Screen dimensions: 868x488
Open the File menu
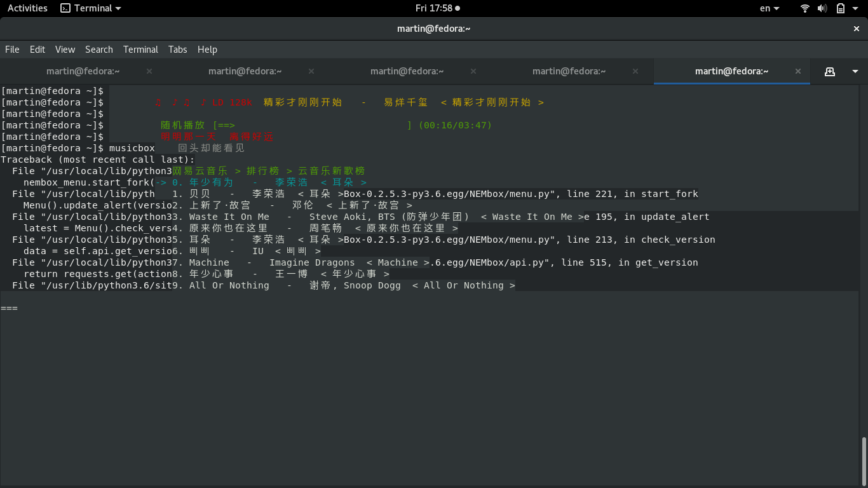(x=12, y=49)
